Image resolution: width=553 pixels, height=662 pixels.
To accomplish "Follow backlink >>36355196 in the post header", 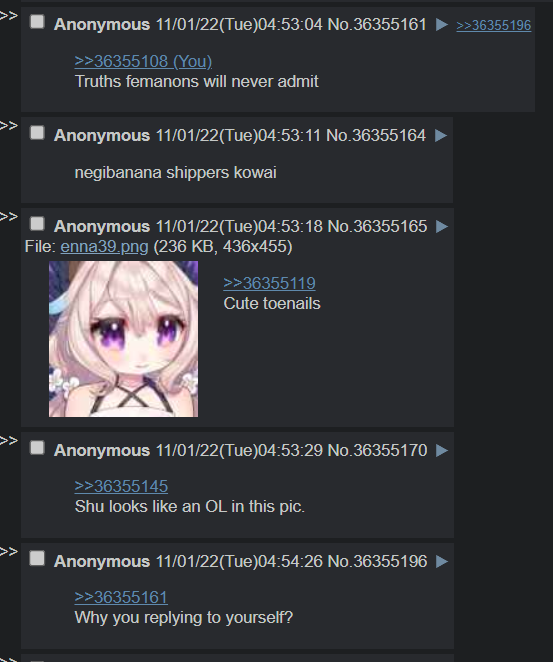I will pos(493,25).
